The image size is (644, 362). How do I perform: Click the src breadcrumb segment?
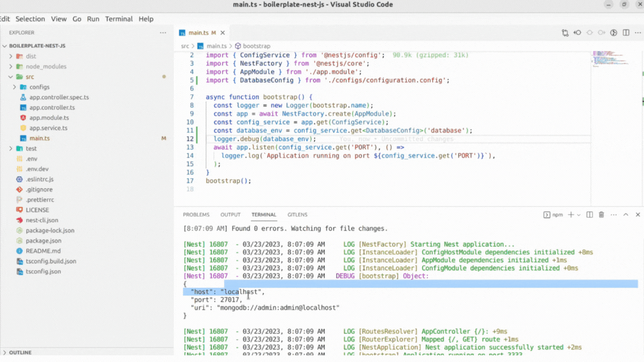[x=185, y=46]
